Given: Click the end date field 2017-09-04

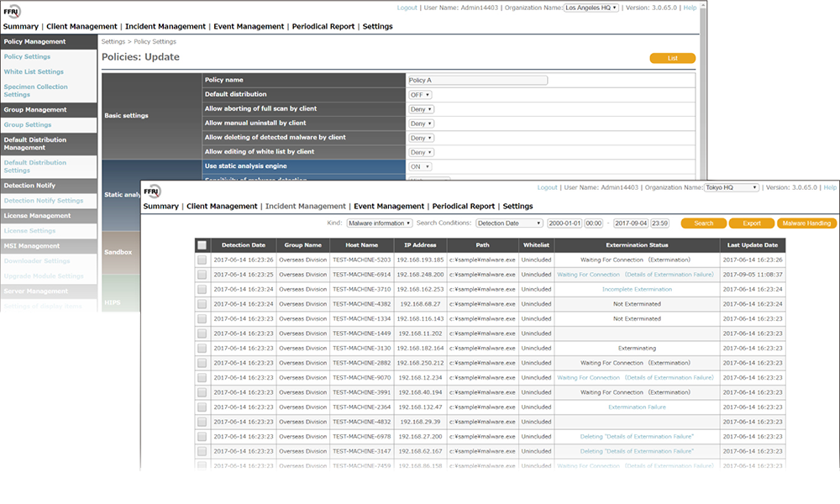Looking at the screenshot, I should pos(631,223).
